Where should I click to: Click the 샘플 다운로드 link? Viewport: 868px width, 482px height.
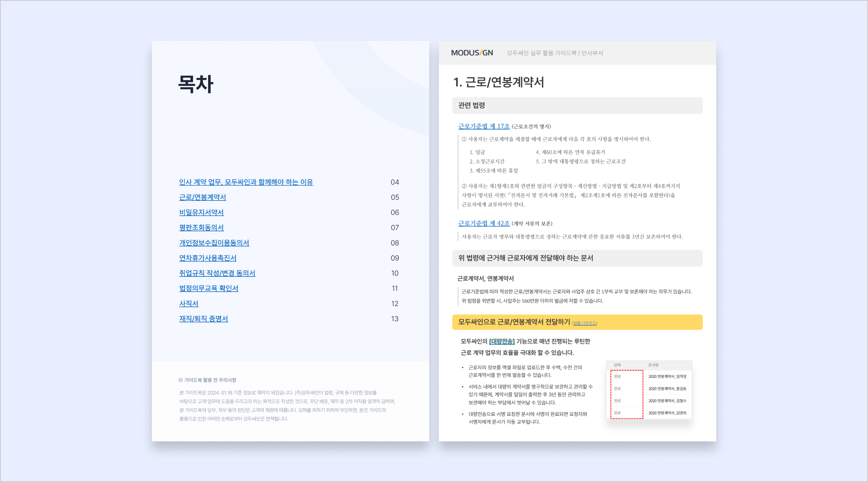[585, 323]
